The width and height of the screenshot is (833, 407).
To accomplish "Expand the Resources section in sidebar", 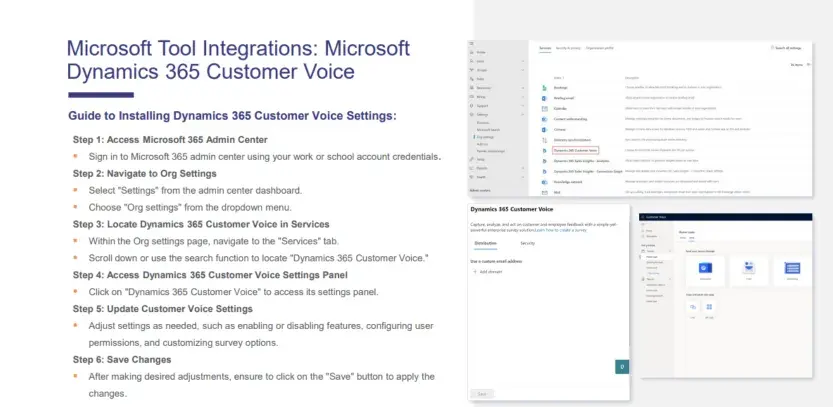I will (523, 88).
